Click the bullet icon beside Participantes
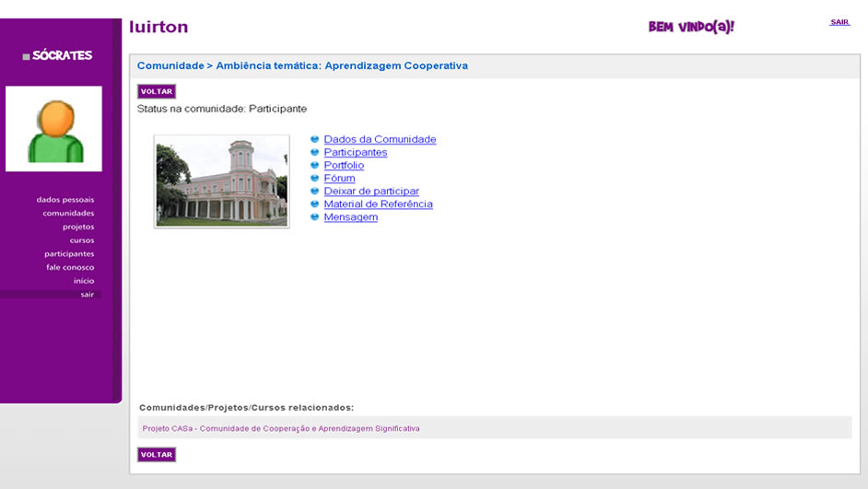This screenshot has width=868, height=489. (x=315, y=153)
